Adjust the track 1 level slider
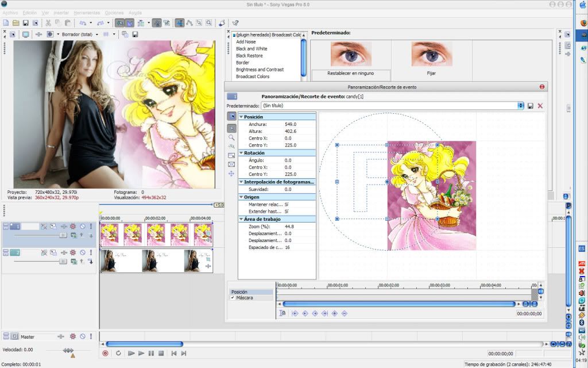 point(63,235)
